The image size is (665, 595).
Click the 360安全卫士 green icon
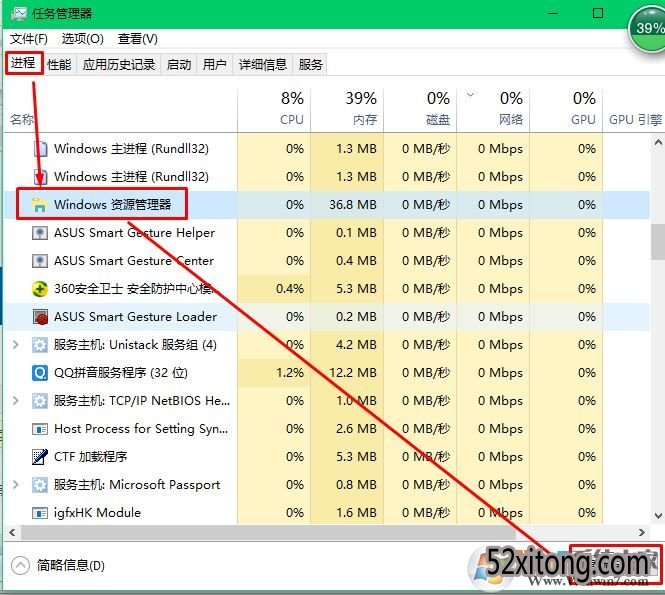pyautogui.click(x=40, y=289)
